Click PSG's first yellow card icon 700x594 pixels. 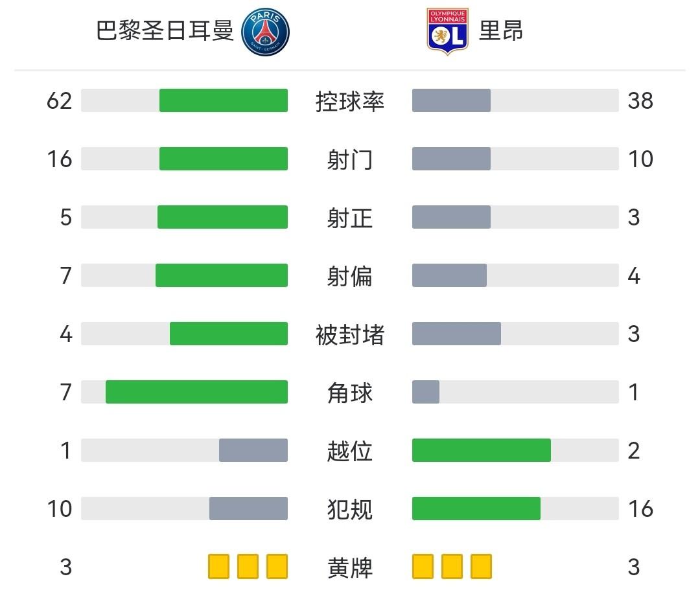point(218,566)
